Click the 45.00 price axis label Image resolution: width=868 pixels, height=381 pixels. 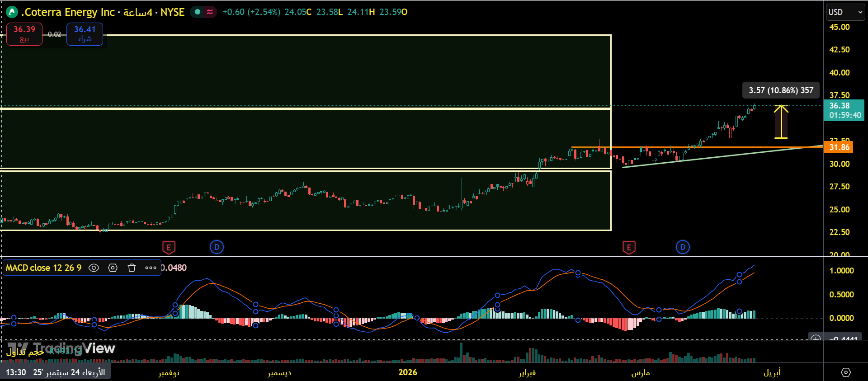(x=839, y=27)
